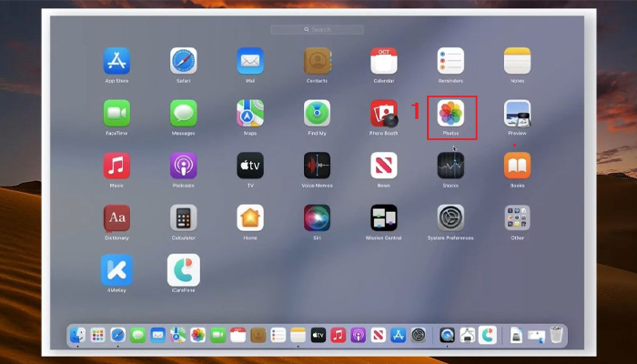Open System Preferences in the Launchpad grid
Viewport: 637px width, 364px height.
point(450,218)
